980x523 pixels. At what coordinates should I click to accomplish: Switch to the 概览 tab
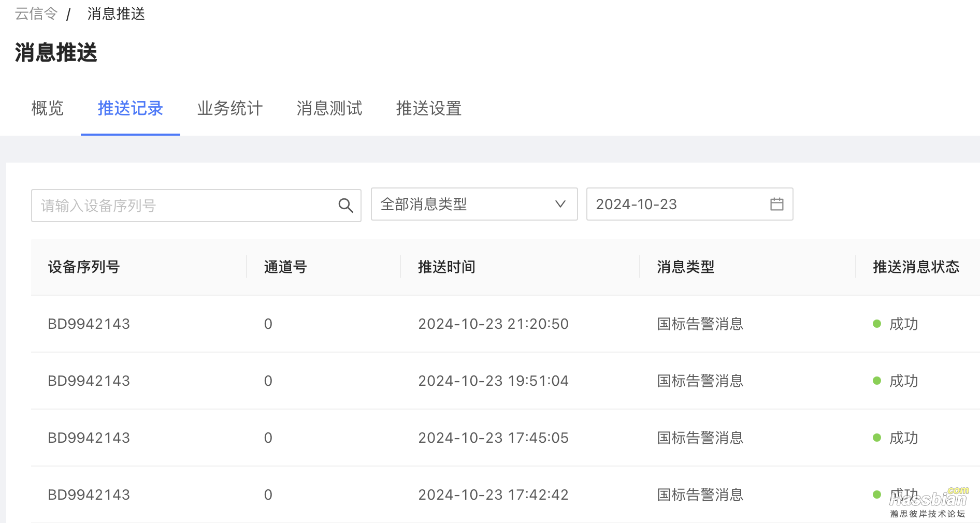(47, 108)
